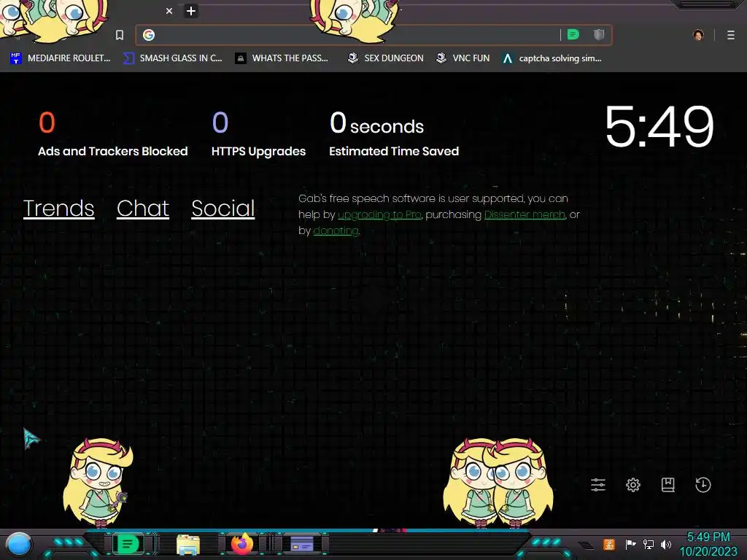Switch to Dissenter browser in taskbar
Viewport: 747px width, 560px height.
[x=128, y=544]
